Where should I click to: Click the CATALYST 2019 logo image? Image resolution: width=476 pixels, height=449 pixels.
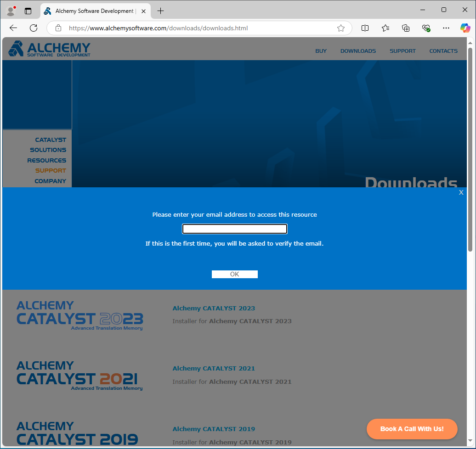[x=77, y=434]
